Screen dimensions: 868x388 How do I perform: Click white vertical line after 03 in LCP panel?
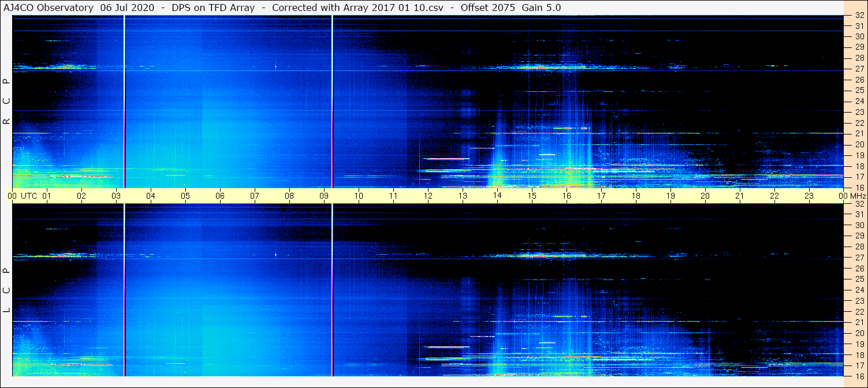pos(125,290)
